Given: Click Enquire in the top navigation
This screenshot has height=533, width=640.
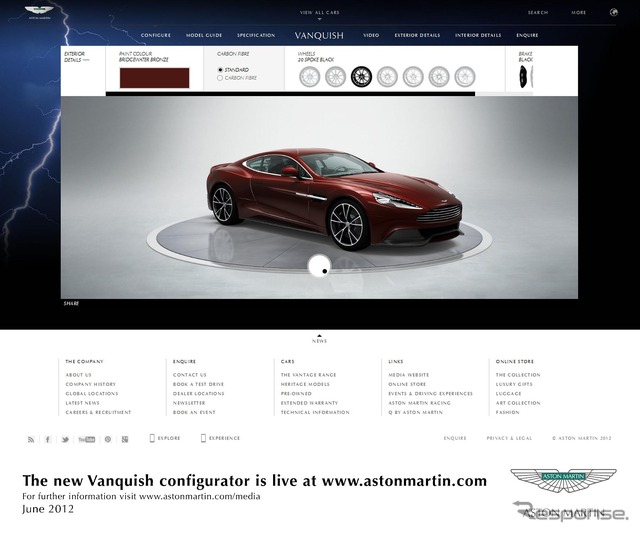Looking at the screenshot, I should pos(527,35).
